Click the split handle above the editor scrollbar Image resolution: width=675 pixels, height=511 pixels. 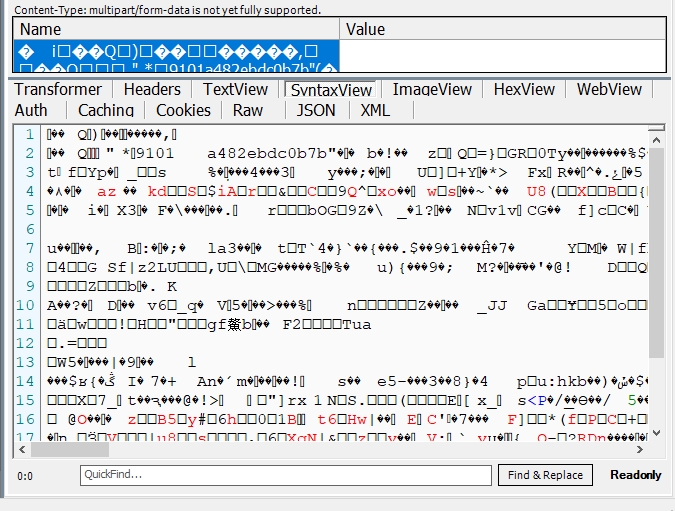pyautogui.click(x=656, y=128)
